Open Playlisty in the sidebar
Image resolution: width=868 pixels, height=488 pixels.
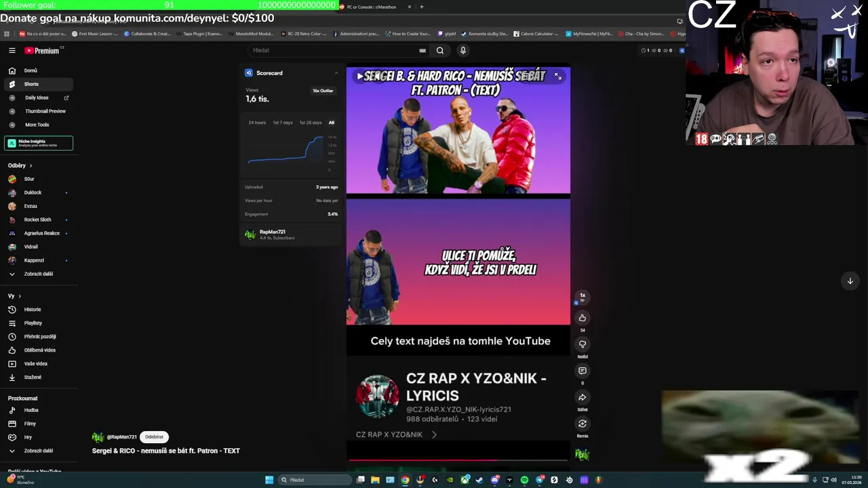38,323
